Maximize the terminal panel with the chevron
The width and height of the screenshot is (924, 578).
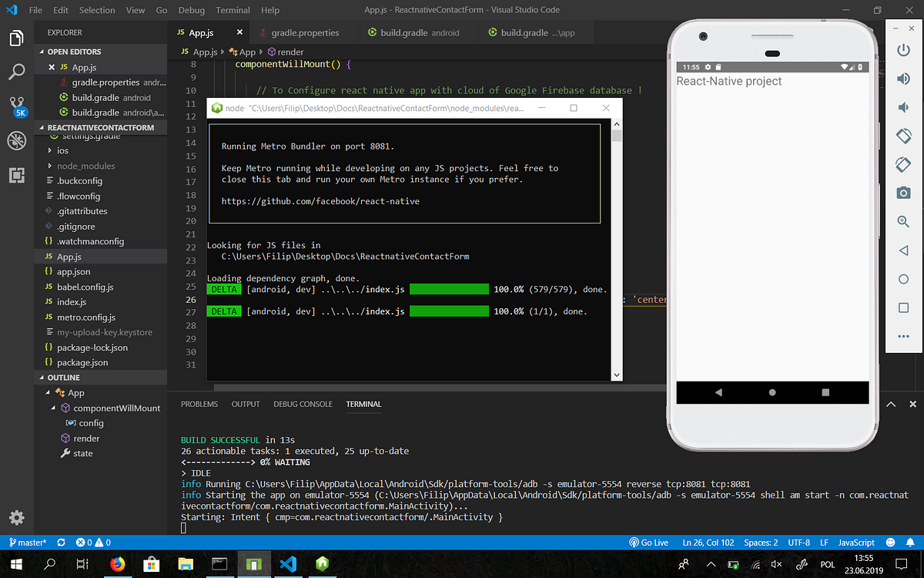891,403
